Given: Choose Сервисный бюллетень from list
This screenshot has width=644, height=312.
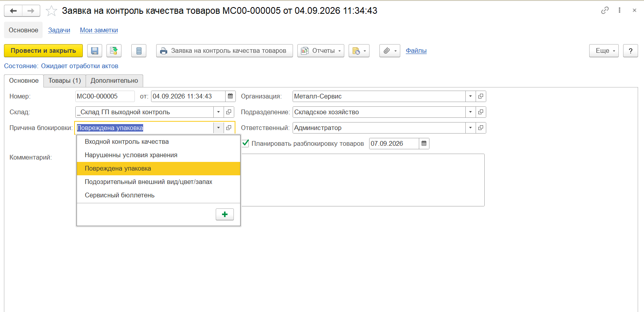Looking at the screenshot, I should tap(159, 195).
